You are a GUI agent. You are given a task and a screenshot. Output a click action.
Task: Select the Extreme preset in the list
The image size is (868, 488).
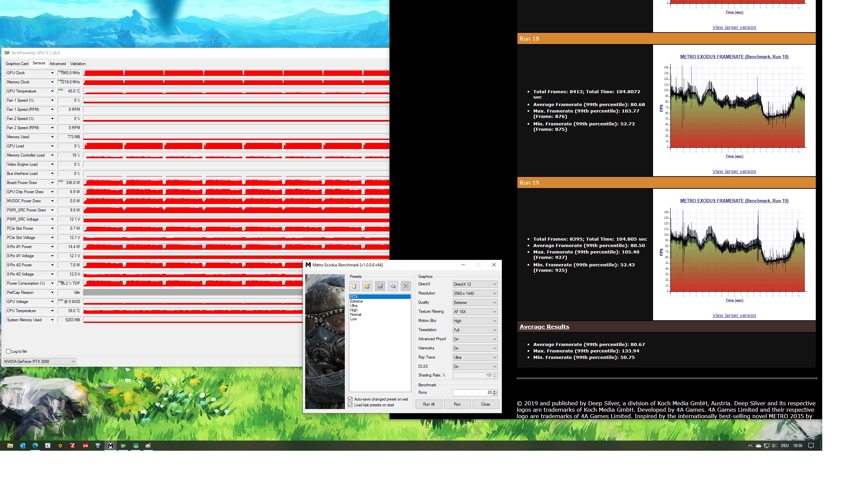(x=357, y=301)
